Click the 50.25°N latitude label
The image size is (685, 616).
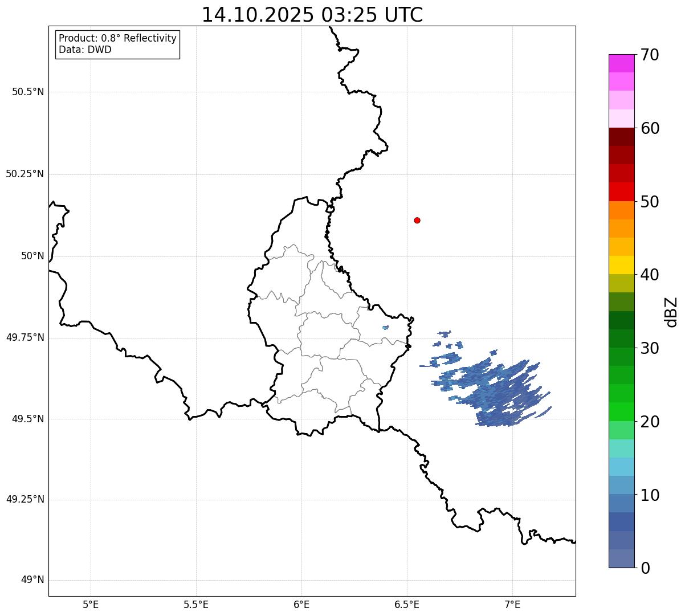pos(25,174)
